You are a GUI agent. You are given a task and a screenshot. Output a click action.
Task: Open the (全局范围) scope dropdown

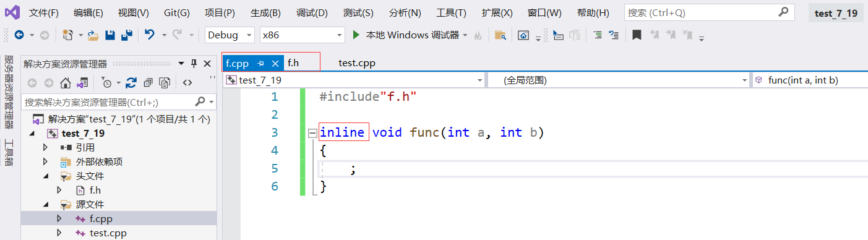745,80
